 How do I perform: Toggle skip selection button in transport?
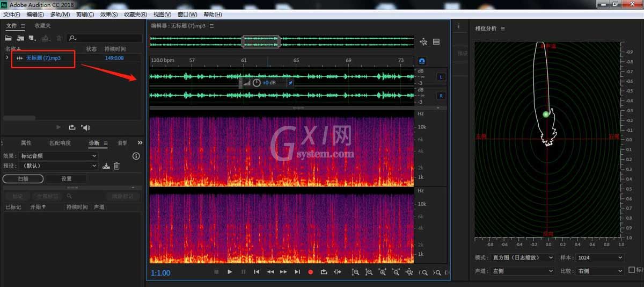click(x=337, y=272)
